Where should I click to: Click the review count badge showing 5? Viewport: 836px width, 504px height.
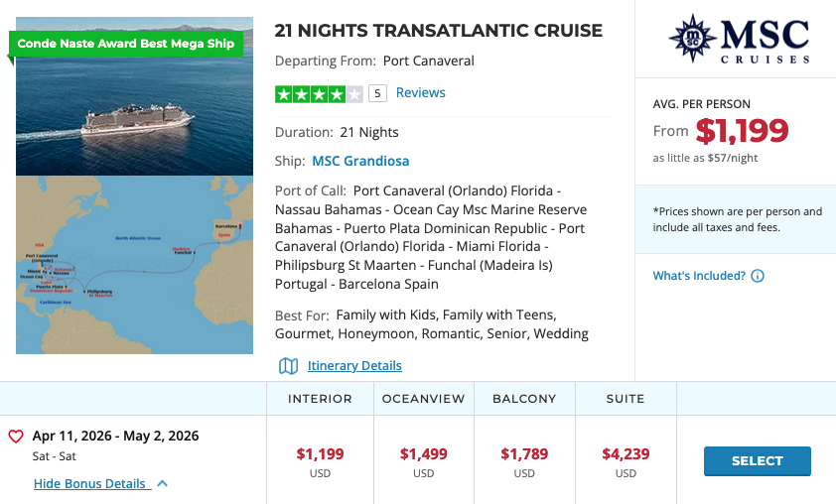377,93
